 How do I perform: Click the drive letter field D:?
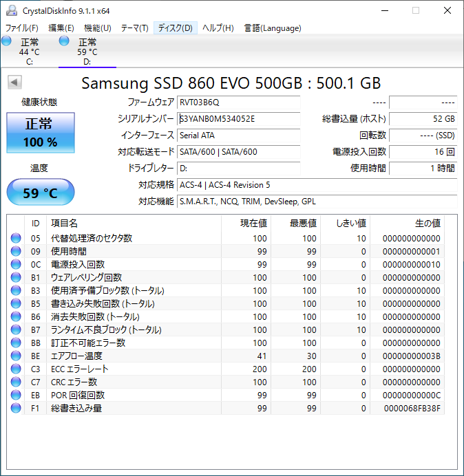tap(238, 168)
